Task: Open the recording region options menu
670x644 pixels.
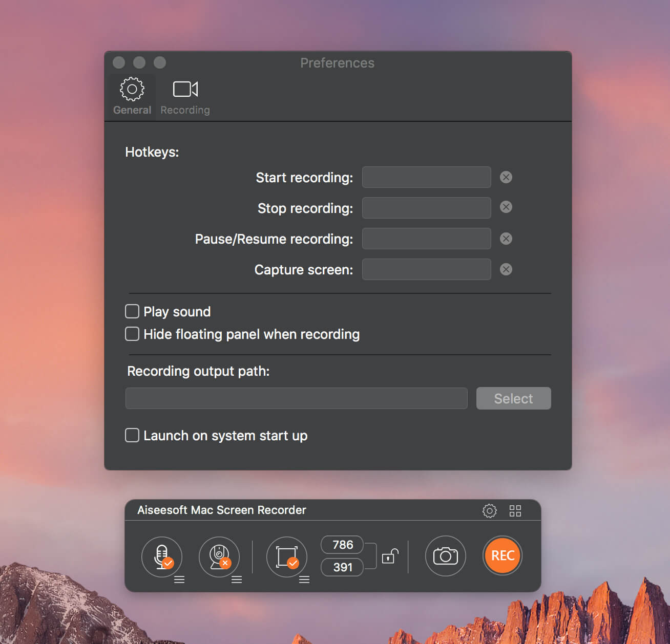Action: pos(304,579)
